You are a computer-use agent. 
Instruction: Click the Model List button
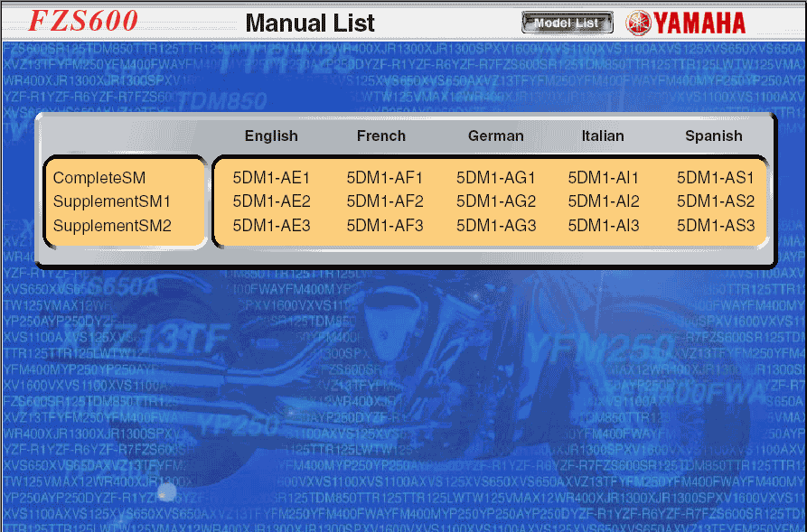[567, 23]
